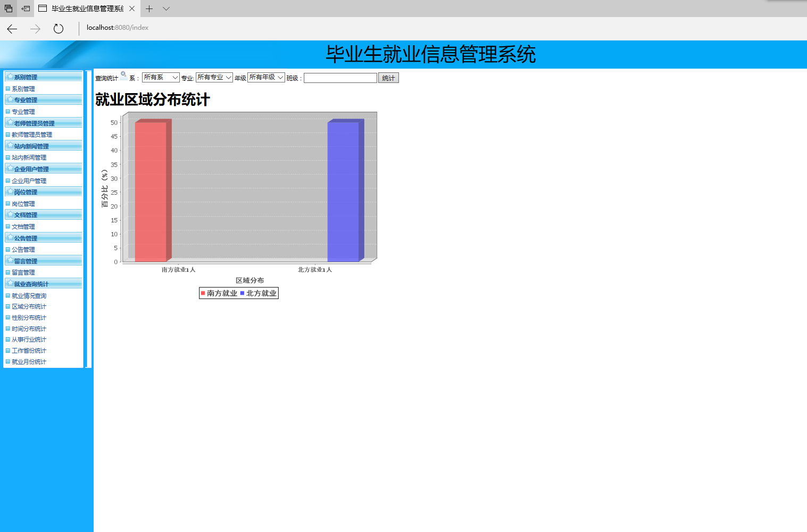Open the 从事行业统计 link

[x=29, y=339]
